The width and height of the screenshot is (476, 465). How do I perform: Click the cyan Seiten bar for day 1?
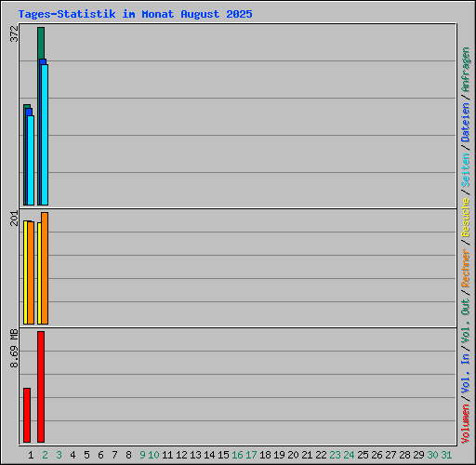[x=31, y=160]
